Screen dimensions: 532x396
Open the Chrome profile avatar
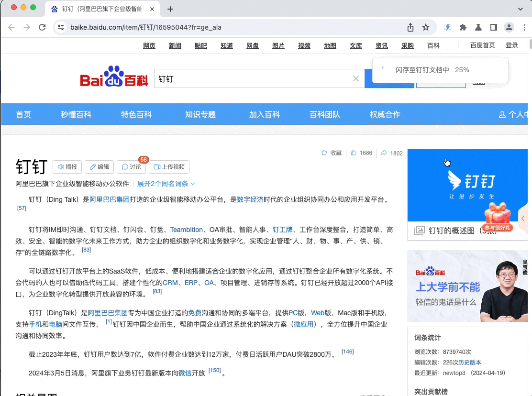point(509,27)
